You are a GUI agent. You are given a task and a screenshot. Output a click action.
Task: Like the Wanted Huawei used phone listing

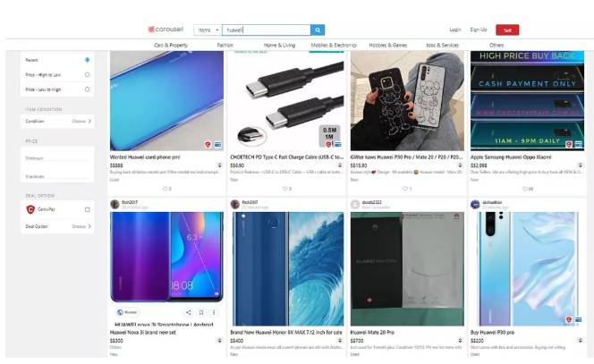click(x=166, y=189)
